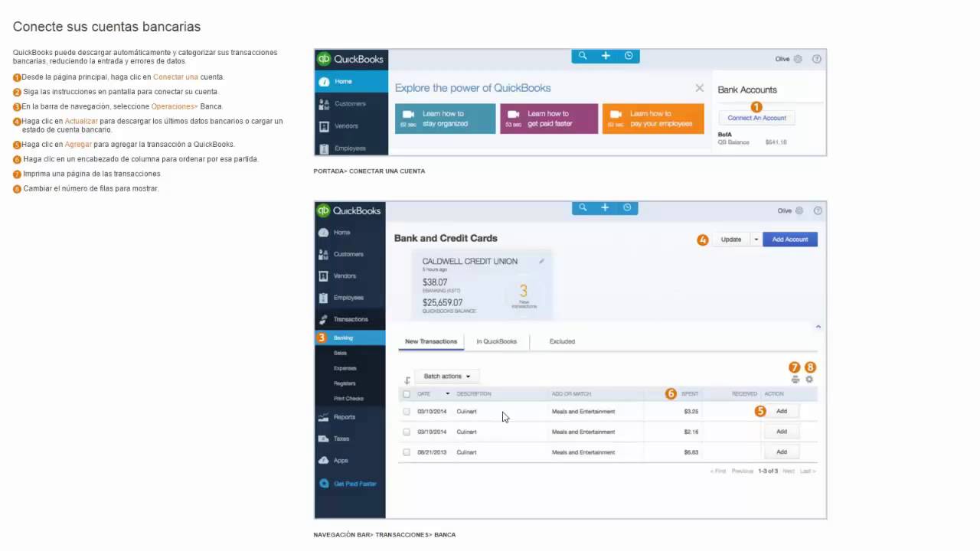This screenshot has height=551, width=980.
Task: Click the search magnifier in the upper QuickBooks screenshot
Action: [583, 56]
